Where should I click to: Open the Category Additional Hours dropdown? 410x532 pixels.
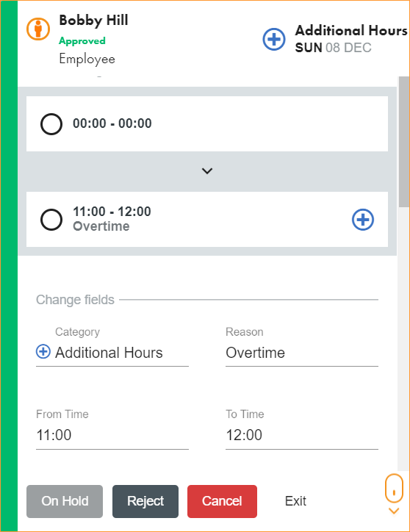(x=112, y=353)
